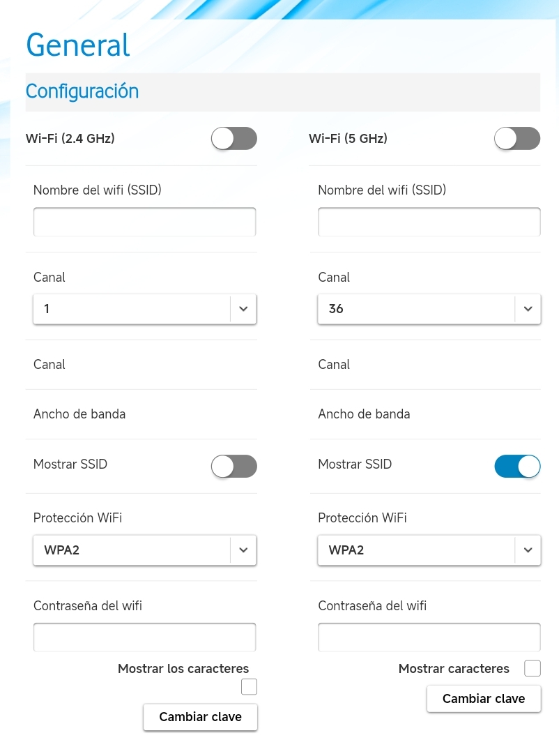559x756 pixels.
Task: Enable the Wi-Fi (2.4 GHz) switch
Action: click(x=234, y=139)
